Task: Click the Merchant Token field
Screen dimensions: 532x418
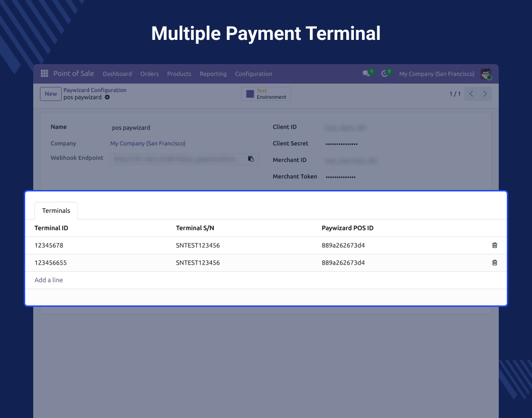Action: (x=341, y=177)
